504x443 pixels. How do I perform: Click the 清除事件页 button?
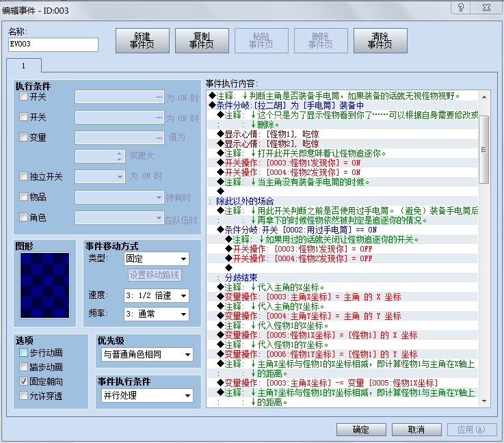coord(380,41)
